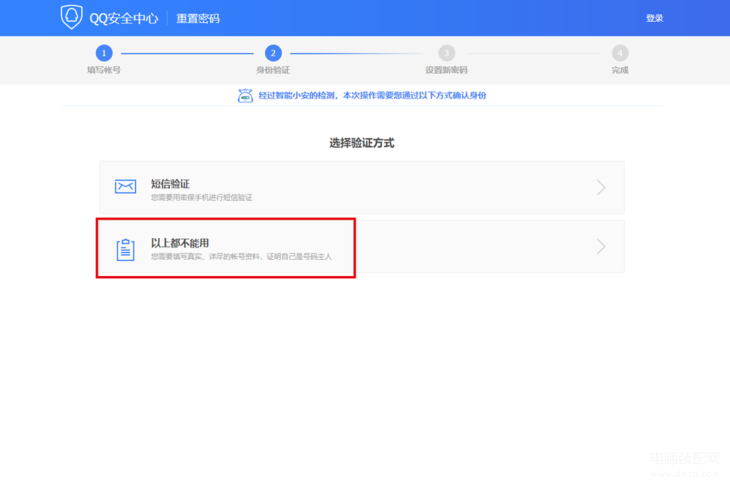Click the 经过智能小安的检测 notice text
Image resolution: width=730 pixels, height=487 pixels.
pyautogui.click(x=372, y=95)
